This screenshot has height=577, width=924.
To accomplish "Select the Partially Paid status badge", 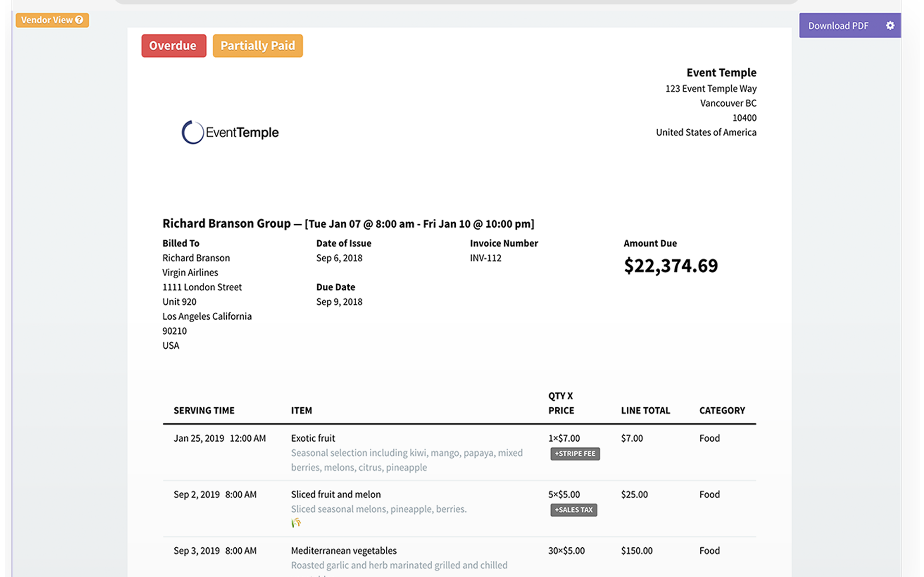I will point(258,46).
